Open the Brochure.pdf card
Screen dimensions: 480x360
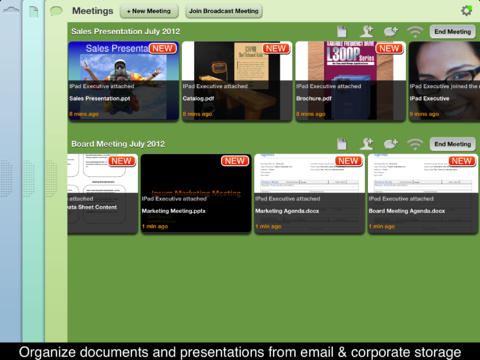coord(350,81)
